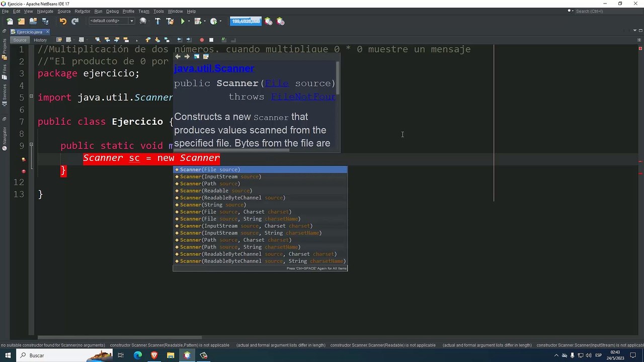
Task: Run the project with green play icon
Action: [x=183, y=21]
